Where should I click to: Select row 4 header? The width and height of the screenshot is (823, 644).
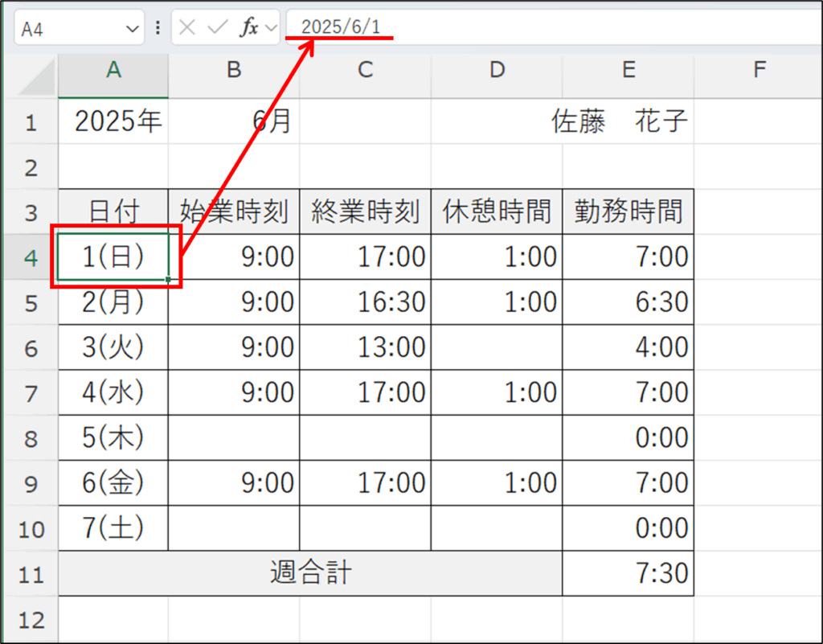pyautogui.click(x=30, y=257)
